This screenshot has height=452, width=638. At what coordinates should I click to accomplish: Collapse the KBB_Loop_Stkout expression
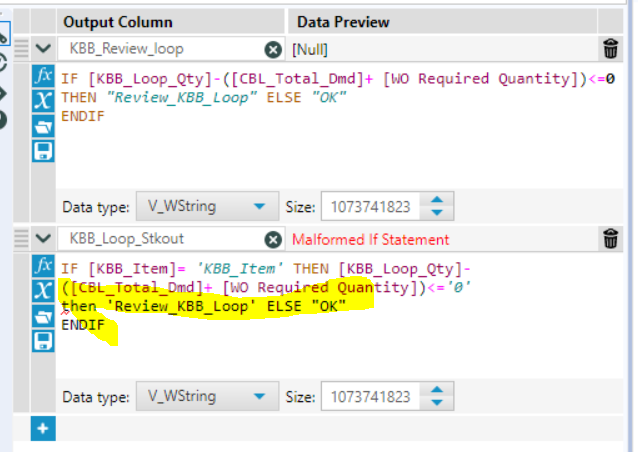click(43, 238)
